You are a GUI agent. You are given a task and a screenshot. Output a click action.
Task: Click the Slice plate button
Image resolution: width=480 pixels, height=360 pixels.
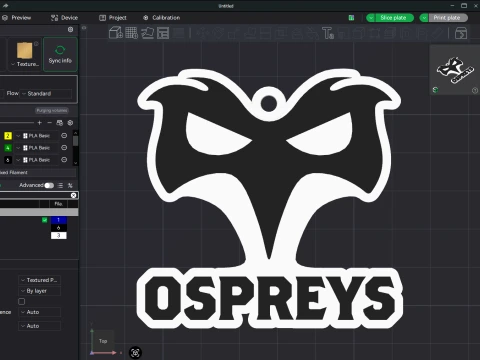pyautogui.click(x=394, y=18)
